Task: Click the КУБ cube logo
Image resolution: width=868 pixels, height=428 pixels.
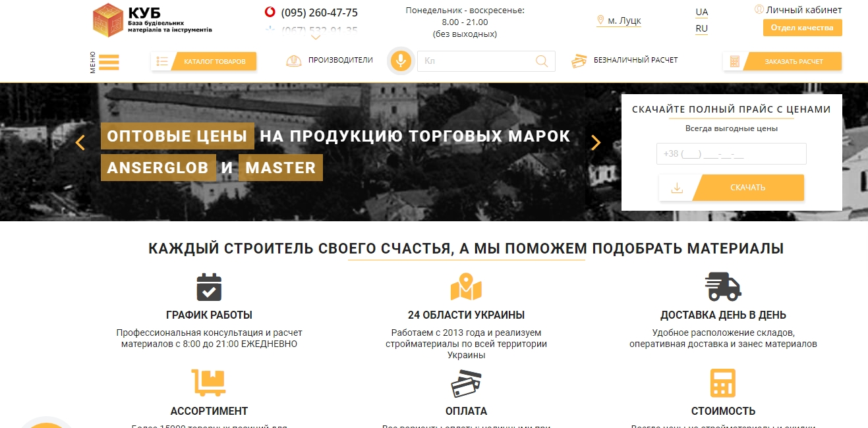Action: tap(108, 20)
